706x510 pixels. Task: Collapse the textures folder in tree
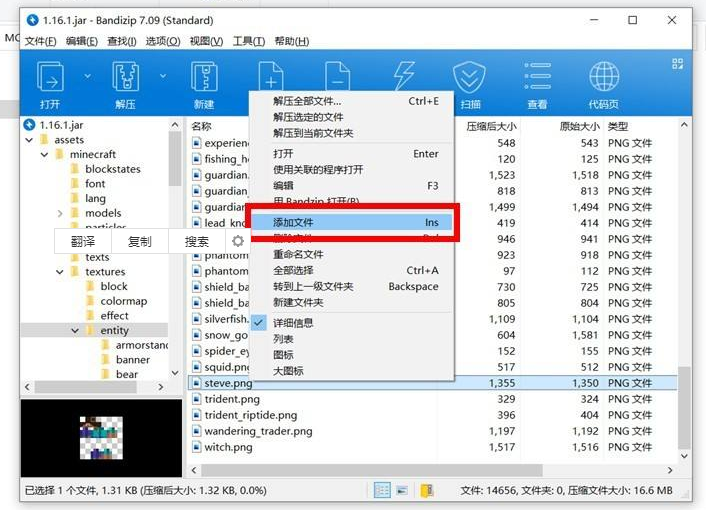(x=60, y=272)
